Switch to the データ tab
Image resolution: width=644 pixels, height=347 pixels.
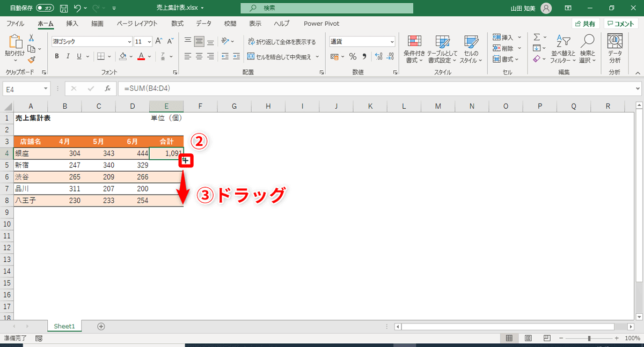tap(203, 24)
